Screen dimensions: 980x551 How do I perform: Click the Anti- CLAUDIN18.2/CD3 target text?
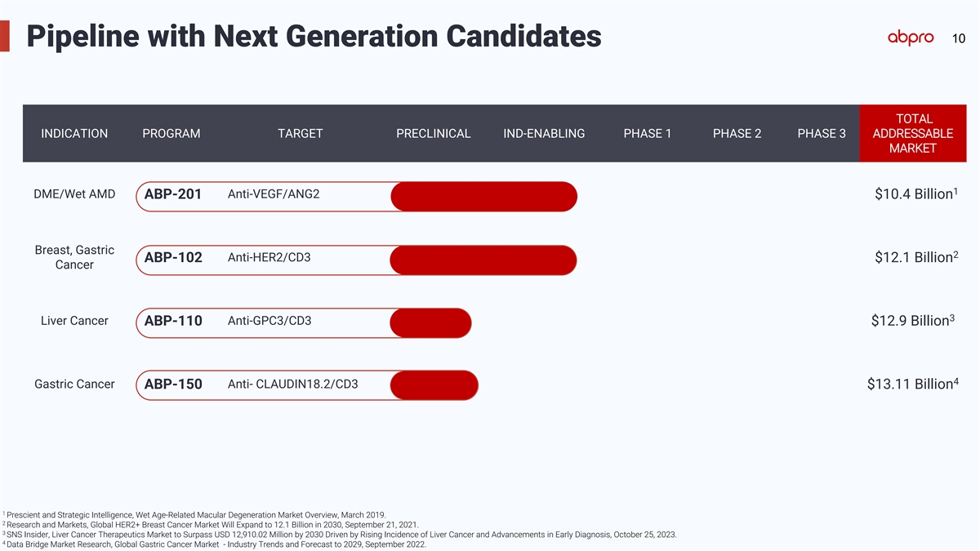point(292,384)
